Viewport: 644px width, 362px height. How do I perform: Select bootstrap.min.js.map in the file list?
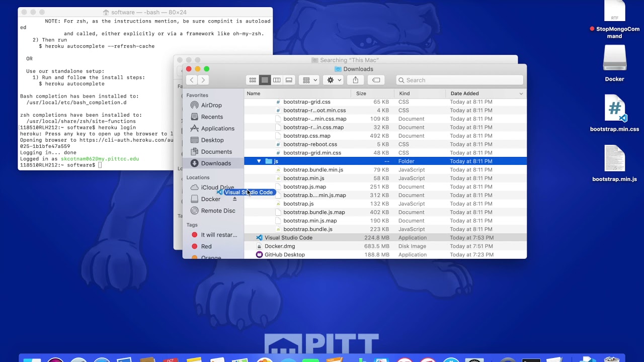[x=385, y=221]
